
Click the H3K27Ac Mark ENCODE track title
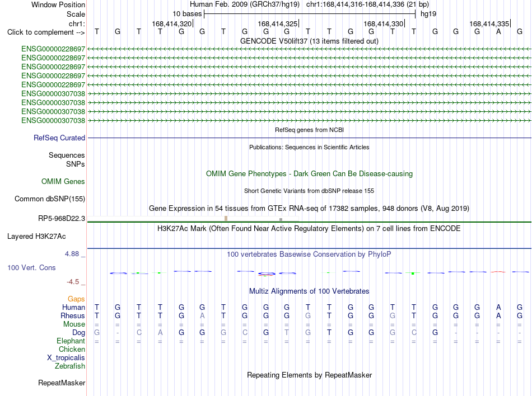tap(309, 229)
